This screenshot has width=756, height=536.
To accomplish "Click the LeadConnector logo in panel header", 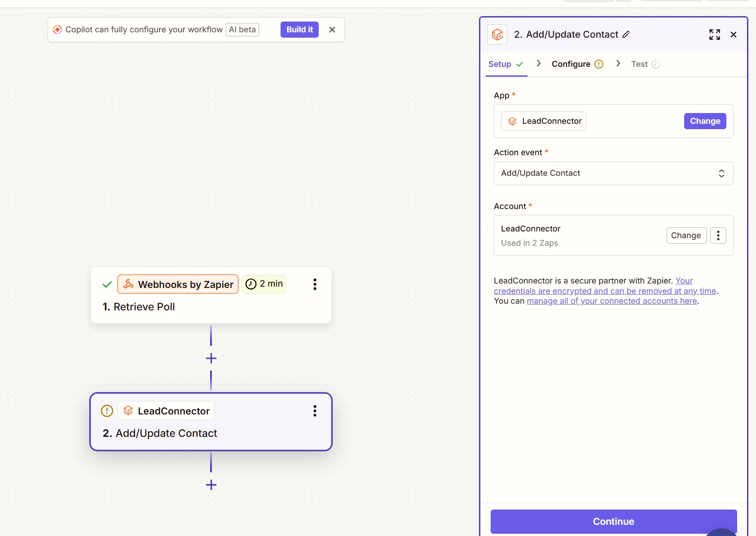I will coord(497,35).
